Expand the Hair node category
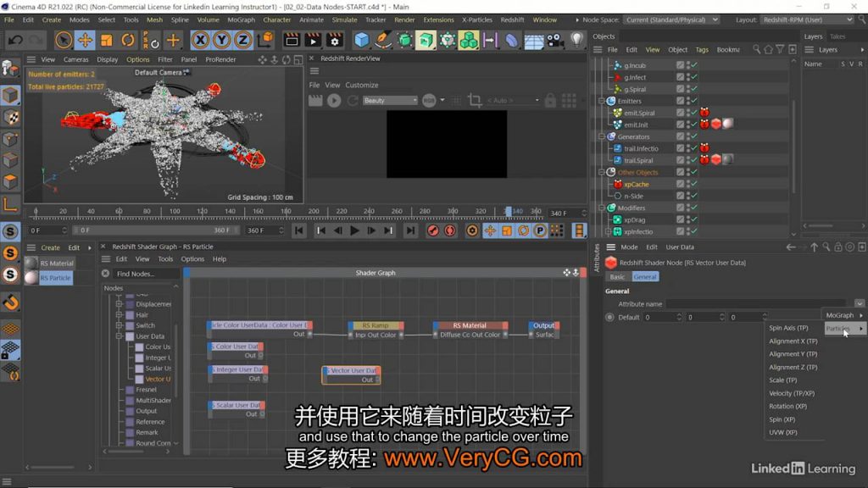Viewport: 868px width, 488px height. tap(119, 314)
